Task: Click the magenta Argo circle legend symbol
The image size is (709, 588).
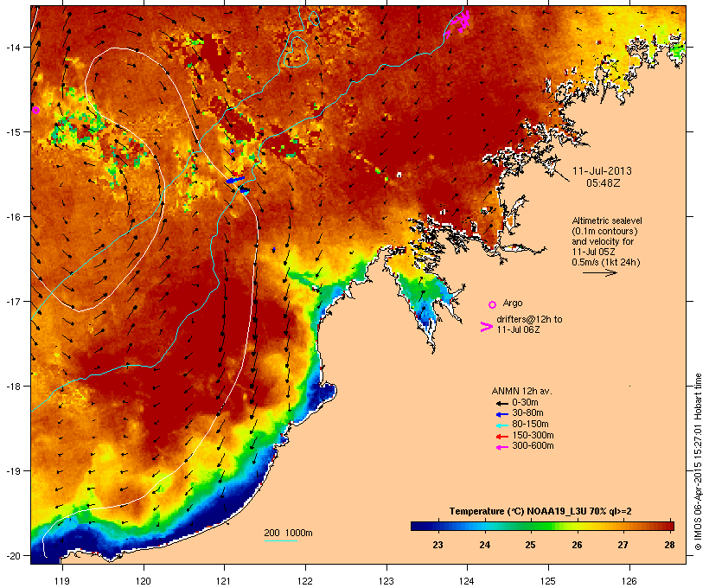Action: pyautogui.click(x=492, y=304)
